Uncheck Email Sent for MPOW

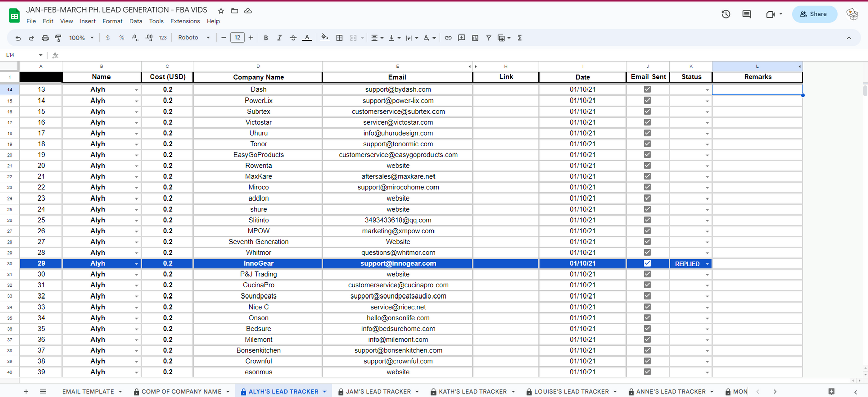(x=647, y=231)
